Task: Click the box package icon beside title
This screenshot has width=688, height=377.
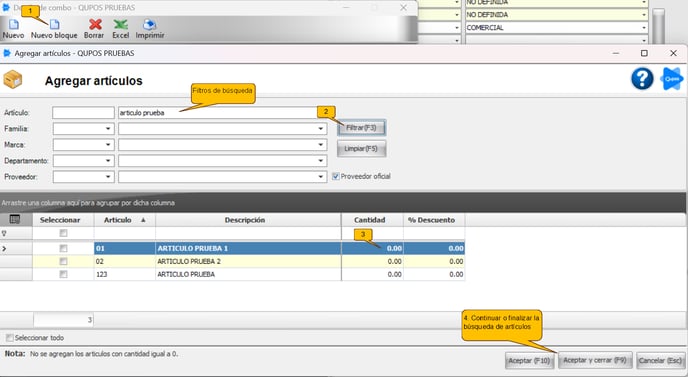Action: [13, 80]
